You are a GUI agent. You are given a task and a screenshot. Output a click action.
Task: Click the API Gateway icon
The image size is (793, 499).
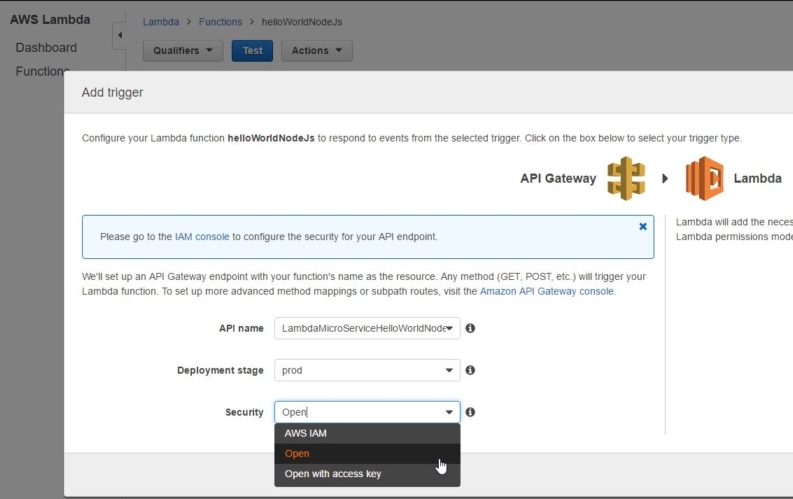[626, 178]
